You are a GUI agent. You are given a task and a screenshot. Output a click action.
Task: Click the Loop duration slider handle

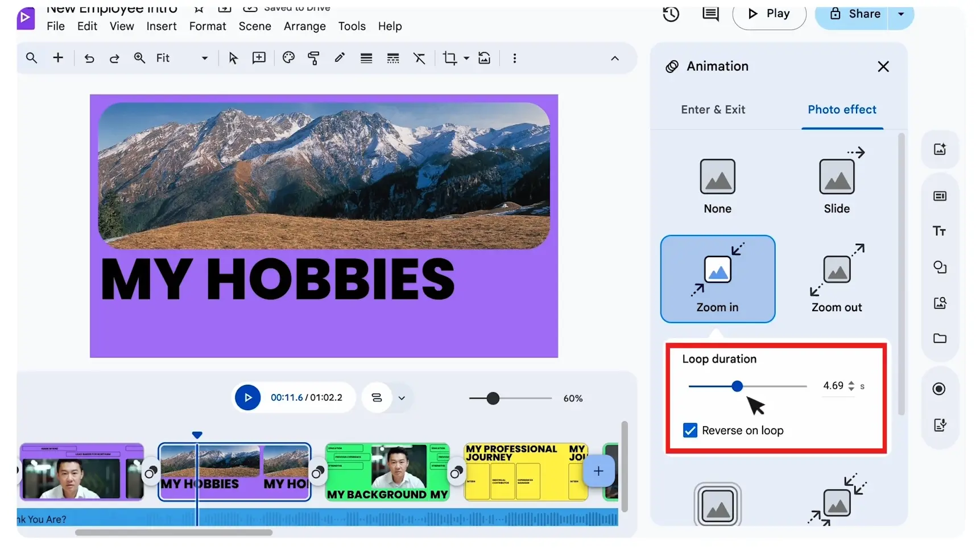[x=737, y=386]
